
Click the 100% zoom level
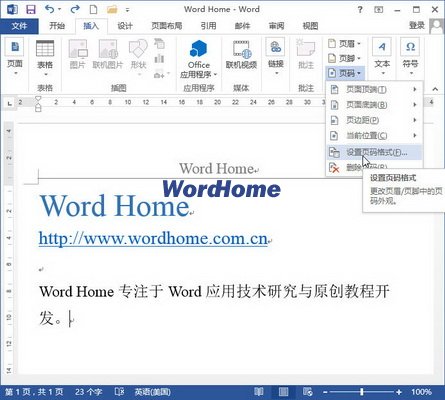(421, 392)
